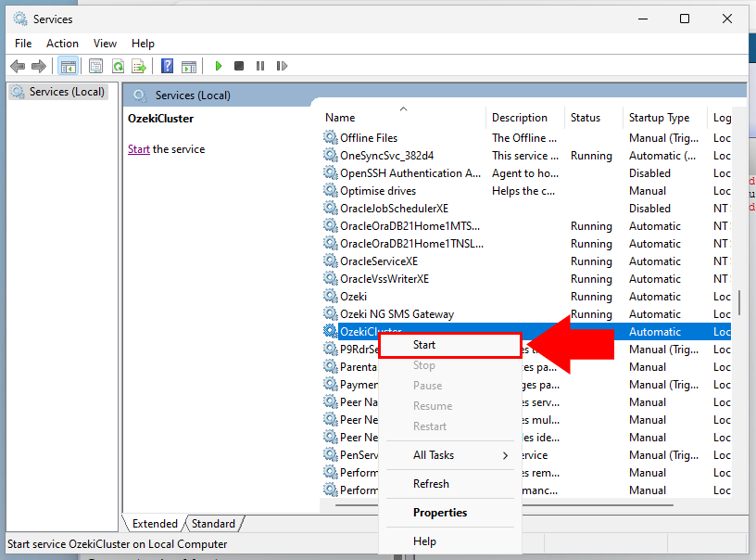The height and width of the screenshot is (560, 756).
Task: Switch to the Extended tab
Action: click(x=155, y=523)
